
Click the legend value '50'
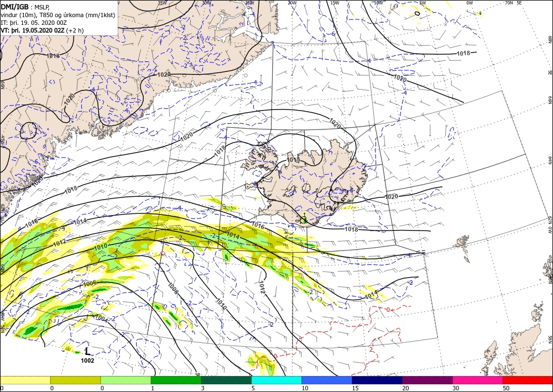click(x=505, y=388)
